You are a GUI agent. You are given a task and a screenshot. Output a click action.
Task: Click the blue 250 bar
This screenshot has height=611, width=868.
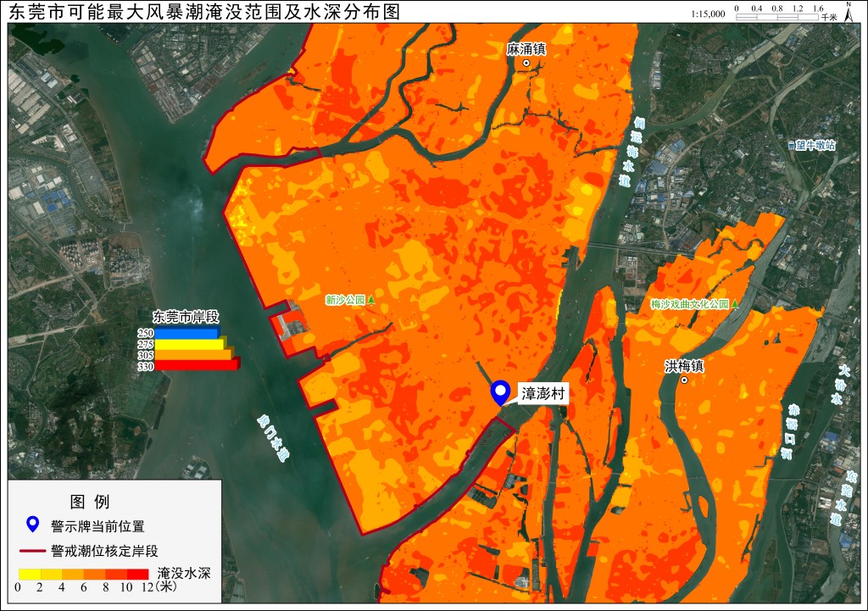[187, 333]
